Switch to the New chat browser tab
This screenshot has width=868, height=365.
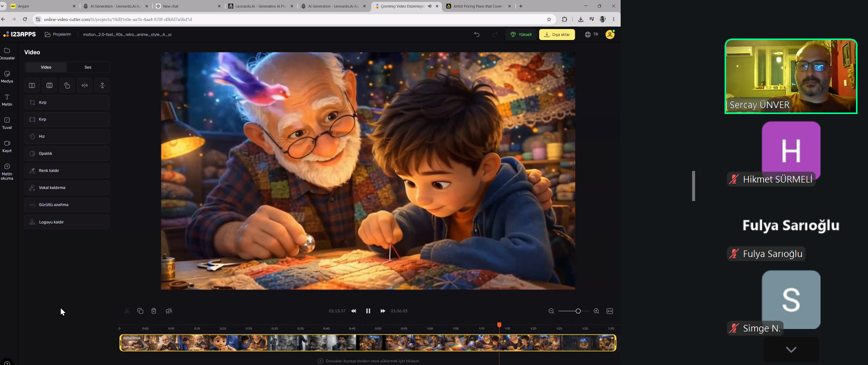point(188,6)
